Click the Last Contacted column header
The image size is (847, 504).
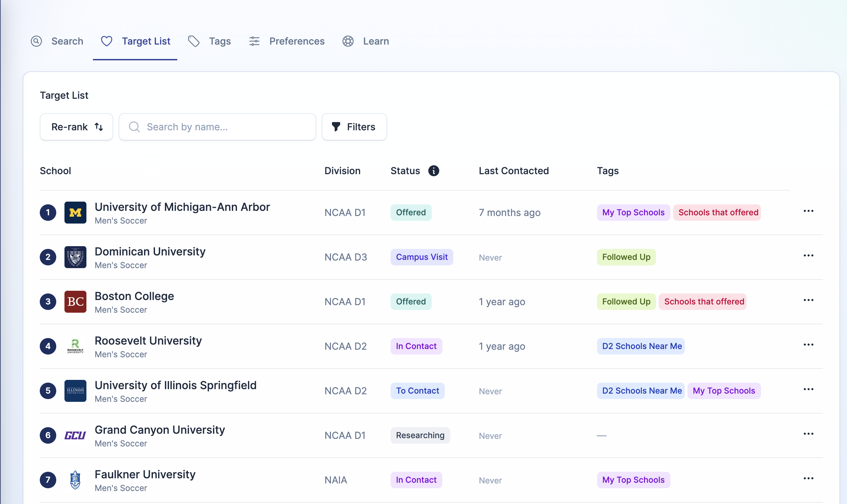click(x=514, y=171)
